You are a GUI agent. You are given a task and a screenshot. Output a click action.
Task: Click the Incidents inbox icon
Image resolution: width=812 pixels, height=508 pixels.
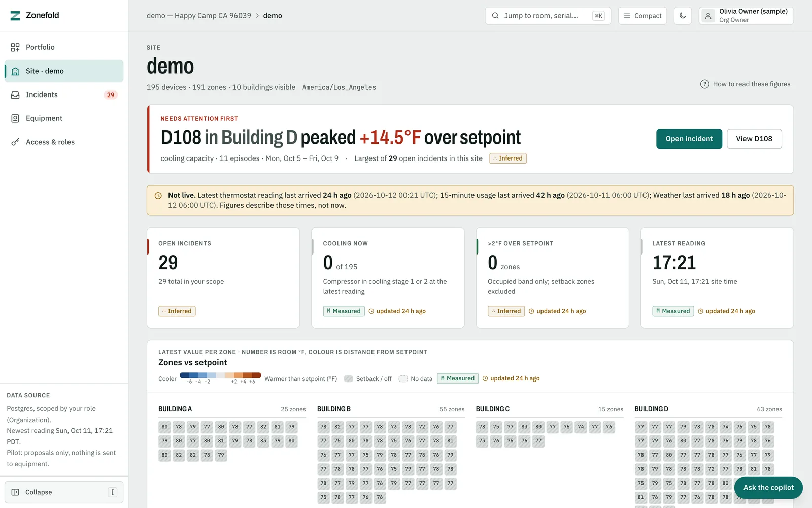click(x=15, y=95)
